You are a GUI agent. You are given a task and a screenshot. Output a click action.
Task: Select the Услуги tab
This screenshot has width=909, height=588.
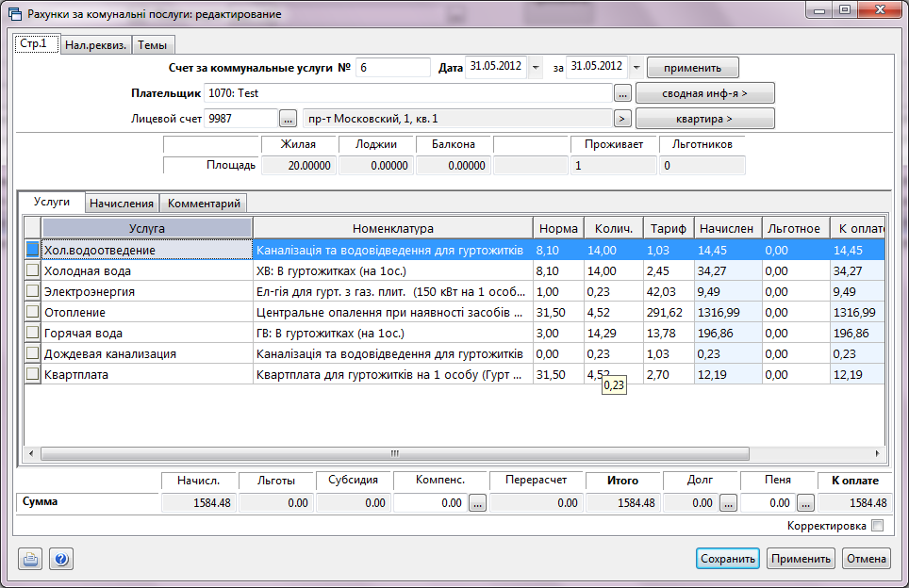pyautogui.click(x=52, y=202)
